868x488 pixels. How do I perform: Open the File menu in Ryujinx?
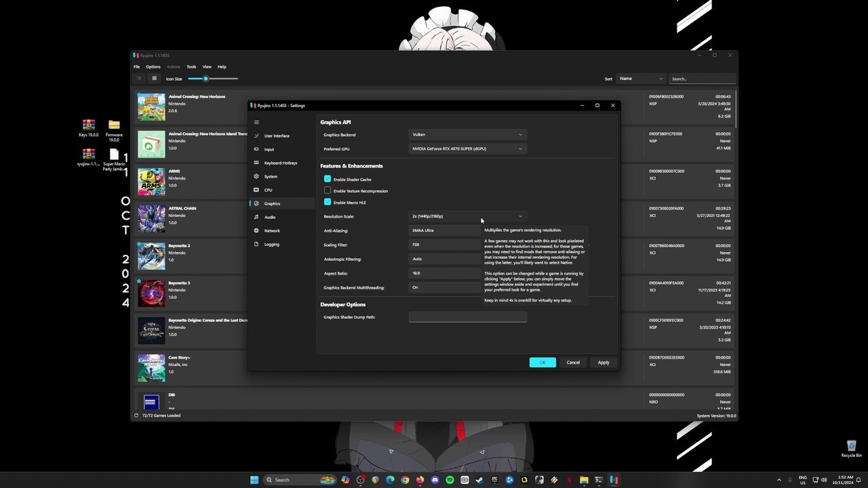coord(136,66)
